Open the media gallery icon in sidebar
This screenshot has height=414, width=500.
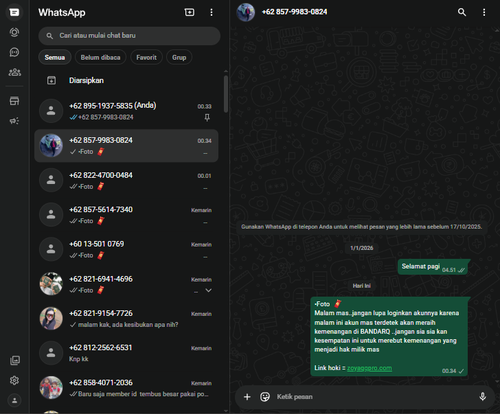15,360
